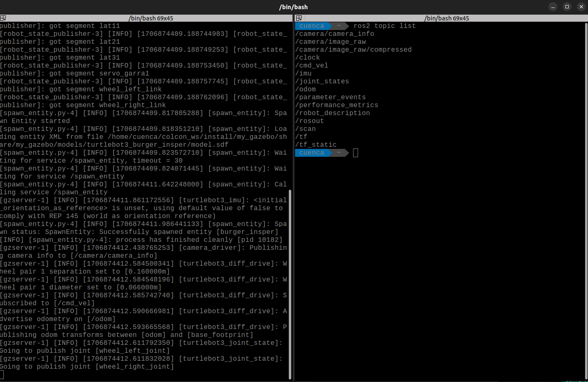Click the 'ros2 topic list' command text
The height and width of the screenshot is (382, 588).
click(x=384, y=26)
